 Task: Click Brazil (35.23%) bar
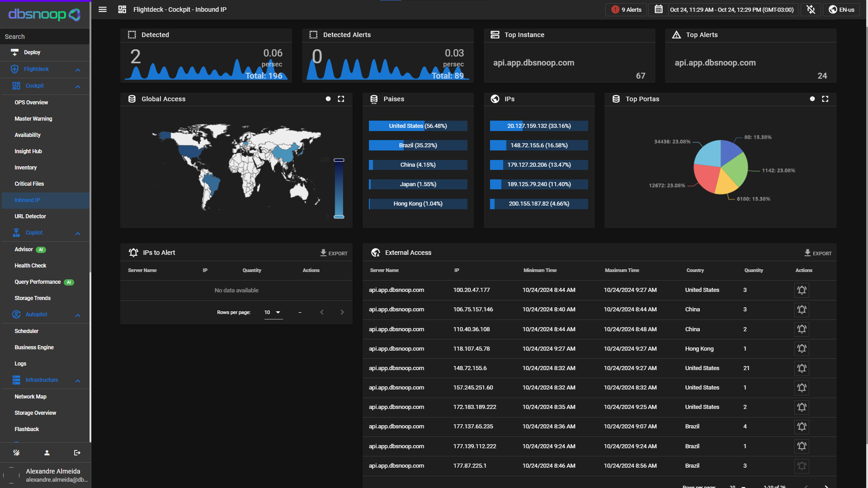[x=418, y=145]
